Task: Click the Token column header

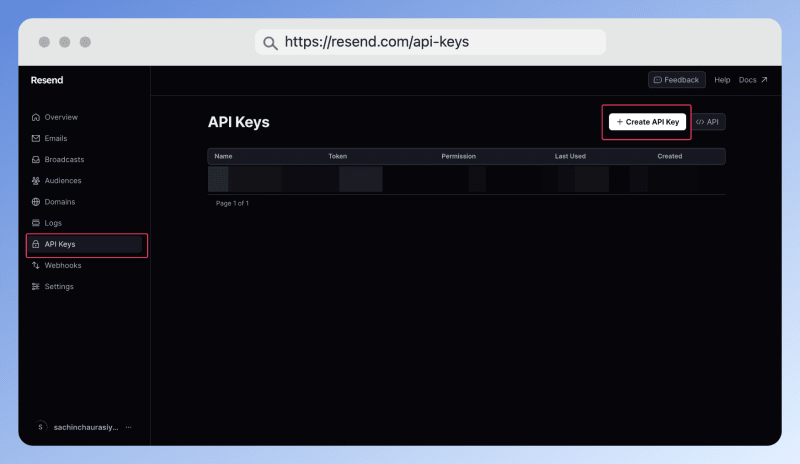Action: tap(338, 156)
